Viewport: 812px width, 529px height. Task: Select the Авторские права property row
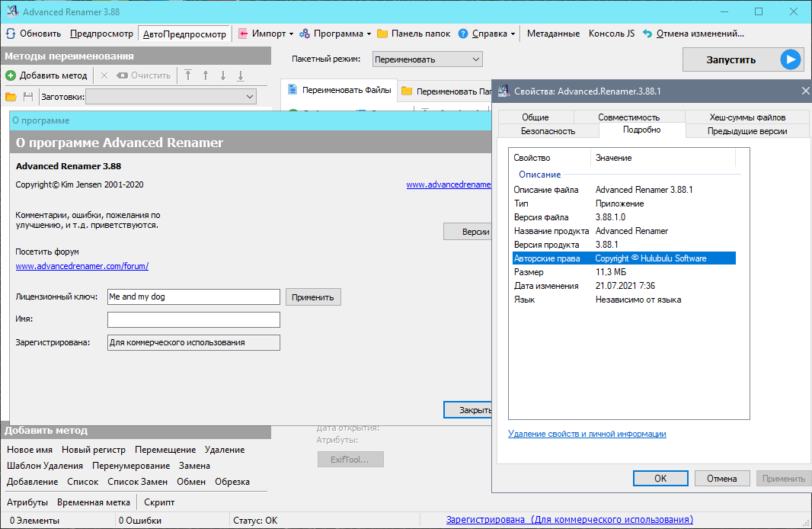(x=624, y=258)
